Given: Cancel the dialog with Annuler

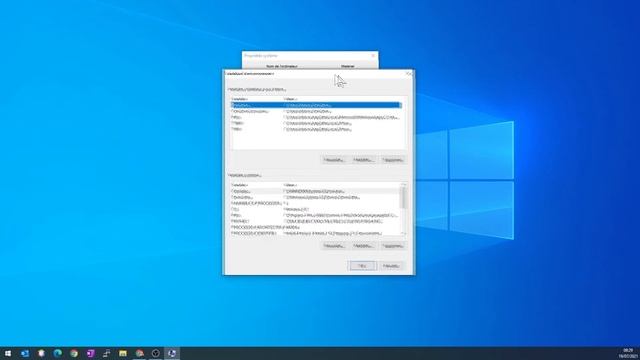Looking at the screenshot, I should pyautogui.click(x=392, y=266).
